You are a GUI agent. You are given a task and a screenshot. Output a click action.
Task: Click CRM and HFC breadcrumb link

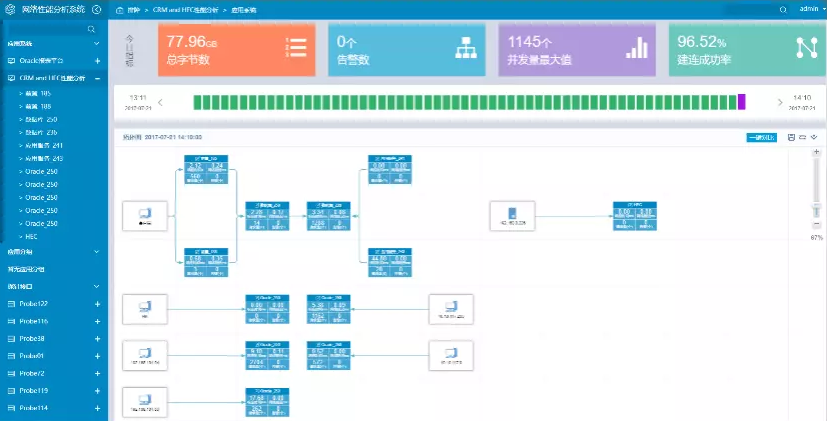pos(181,9)
